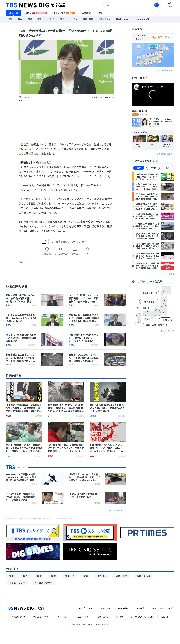Click the もっと知りたい magnifier icon
The image size is (180, 644).
point(61,249)
